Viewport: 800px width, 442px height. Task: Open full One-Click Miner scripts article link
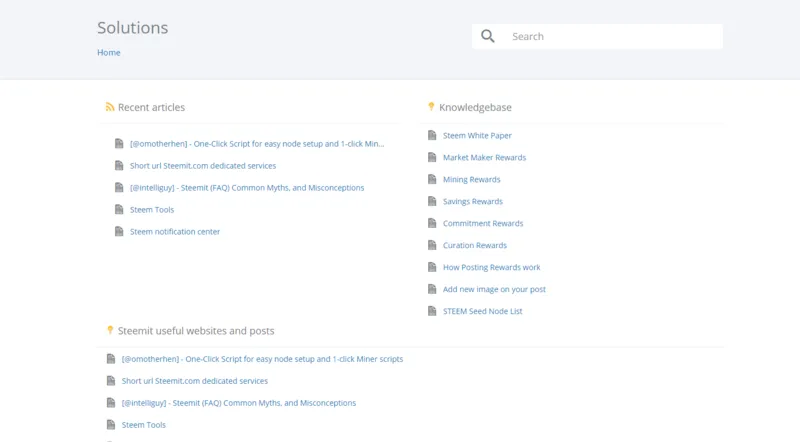[262, 359]
